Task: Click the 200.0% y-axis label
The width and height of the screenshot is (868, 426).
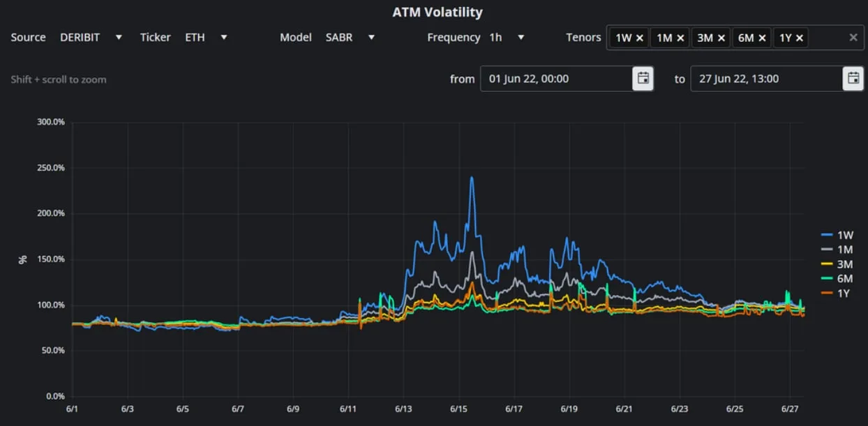Action: point(51,213)
